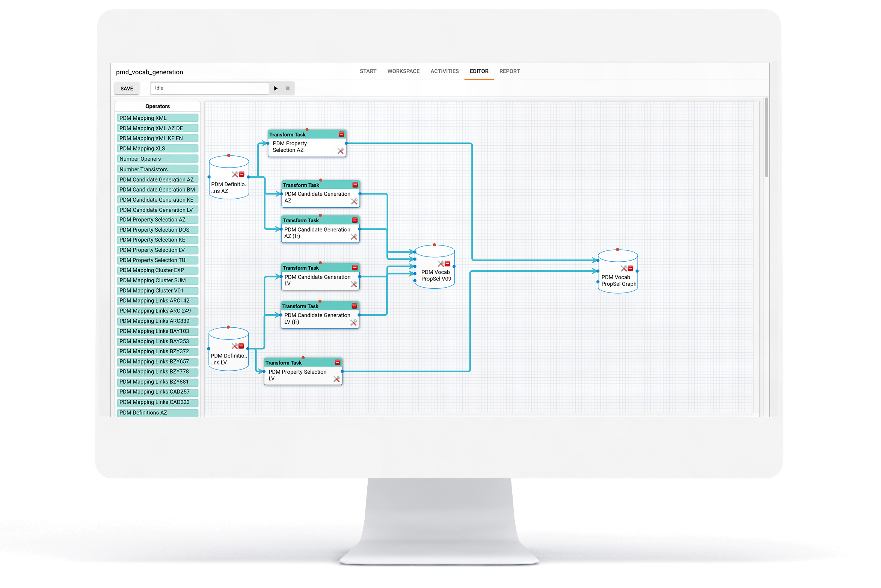Switch to the WORKSPACE tab
Viewport: 881px width, 588px height.
(x=403, y=71)
